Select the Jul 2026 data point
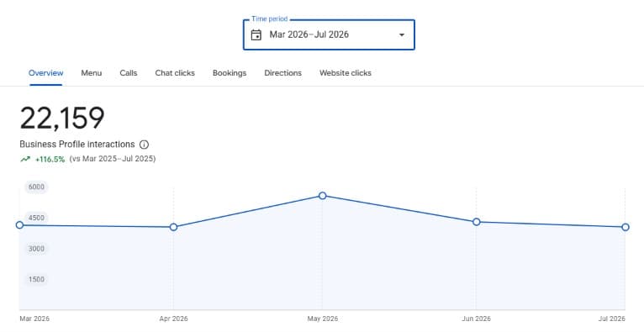This screenshot has height=332, width=644. click(x=626, y=227)
